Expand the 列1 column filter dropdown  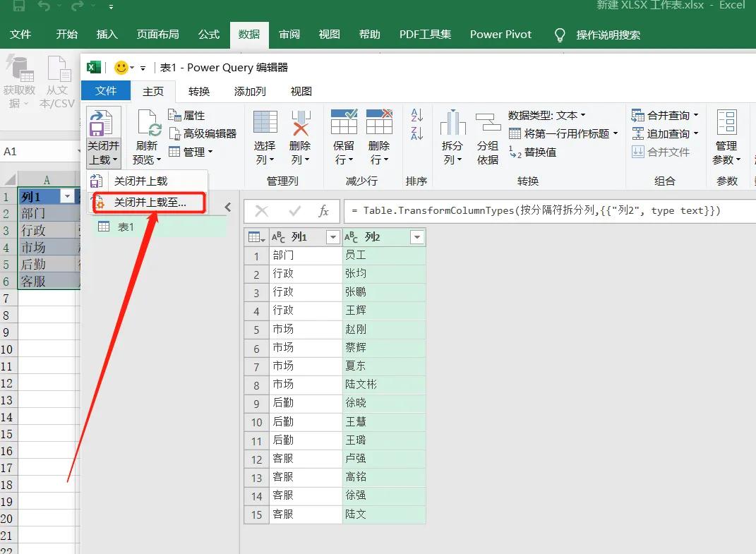(332, 237)
